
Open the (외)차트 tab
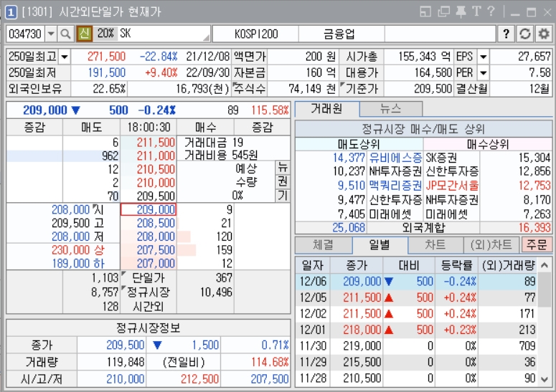[x=491, y=244]
